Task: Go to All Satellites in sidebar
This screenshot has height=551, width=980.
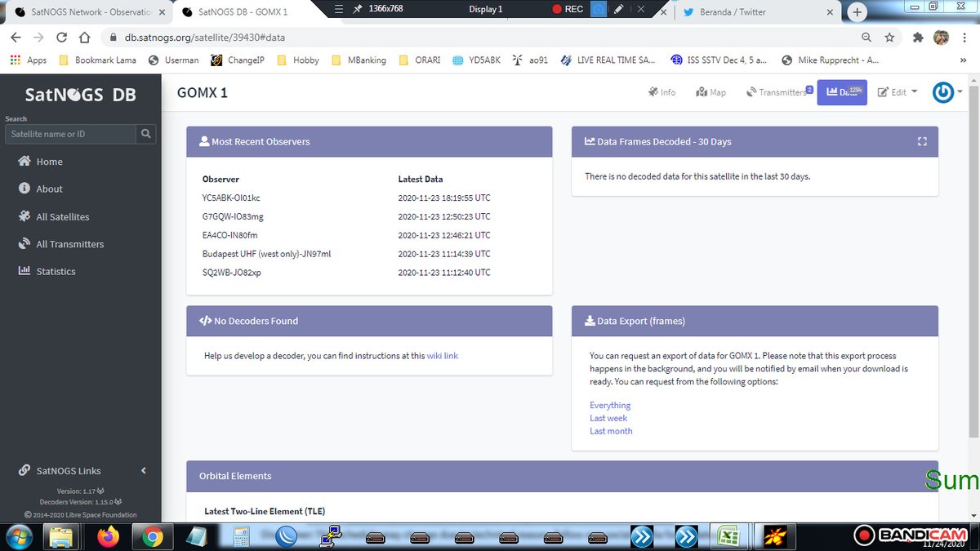Action: coord(54,216)
